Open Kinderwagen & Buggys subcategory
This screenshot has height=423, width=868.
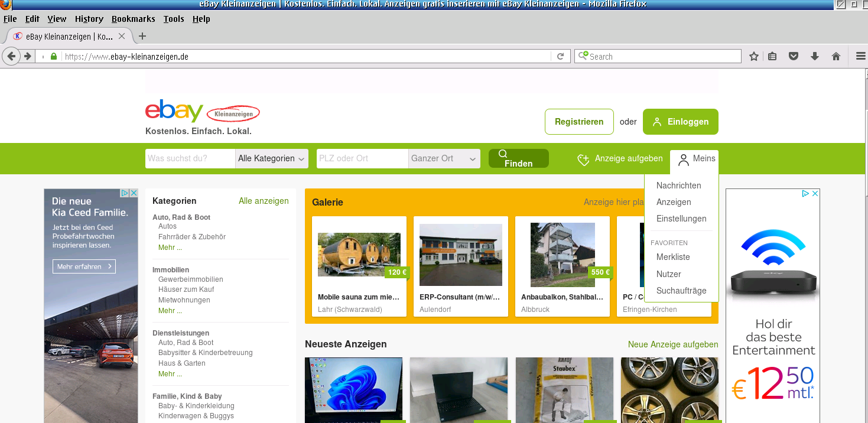[x=196, y=416]
